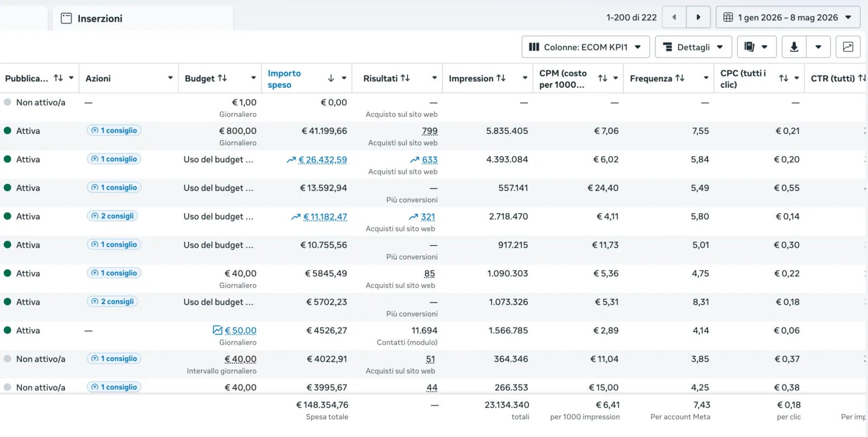Open the Inserzioni tab

[143, 18]
